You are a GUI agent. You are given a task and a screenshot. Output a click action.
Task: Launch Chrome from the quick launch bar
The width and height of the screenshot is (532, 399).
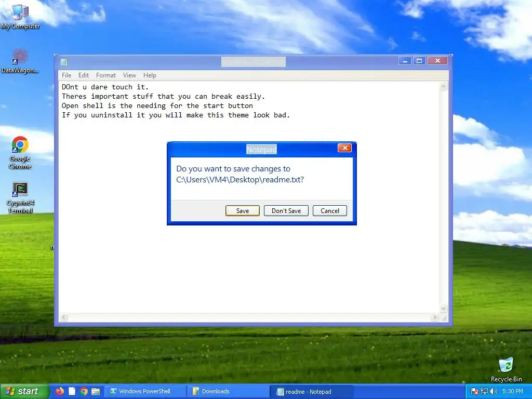click(x=84, y=391)
